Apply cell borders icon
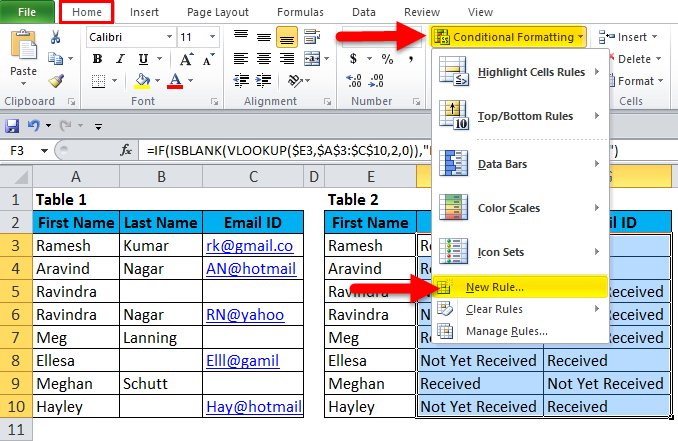The image size is (678, 441). click(98, 81)
